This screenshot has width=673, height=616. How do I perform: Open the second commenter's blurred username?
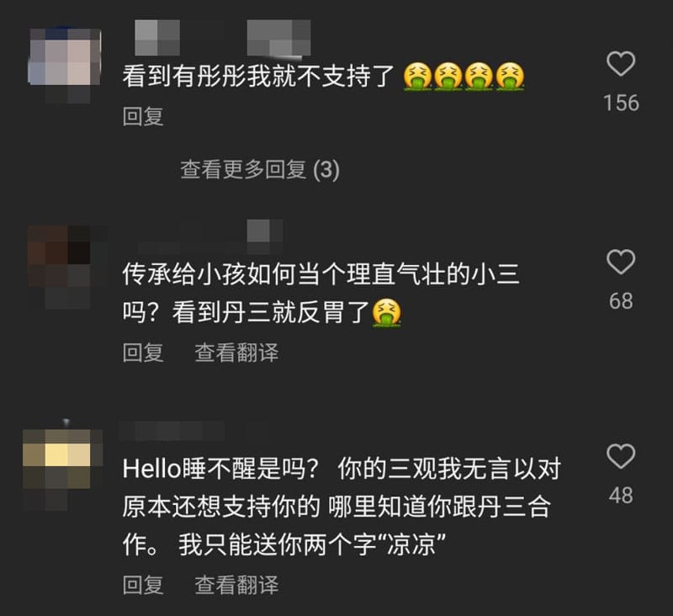click(x=210, y=236)
